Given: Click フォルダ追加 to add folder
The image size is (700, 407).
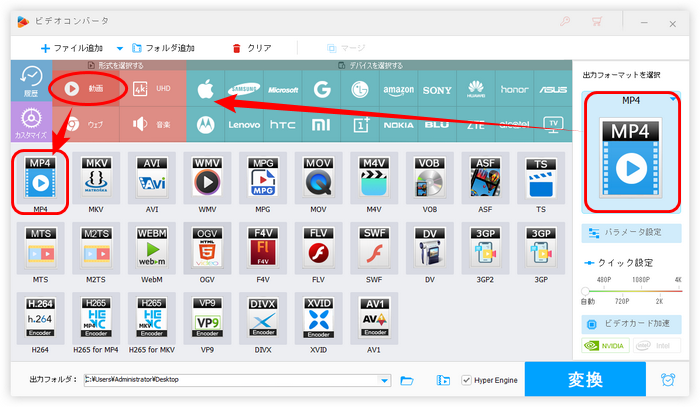Looking at the screenshot, I should (x=163, y=48).
